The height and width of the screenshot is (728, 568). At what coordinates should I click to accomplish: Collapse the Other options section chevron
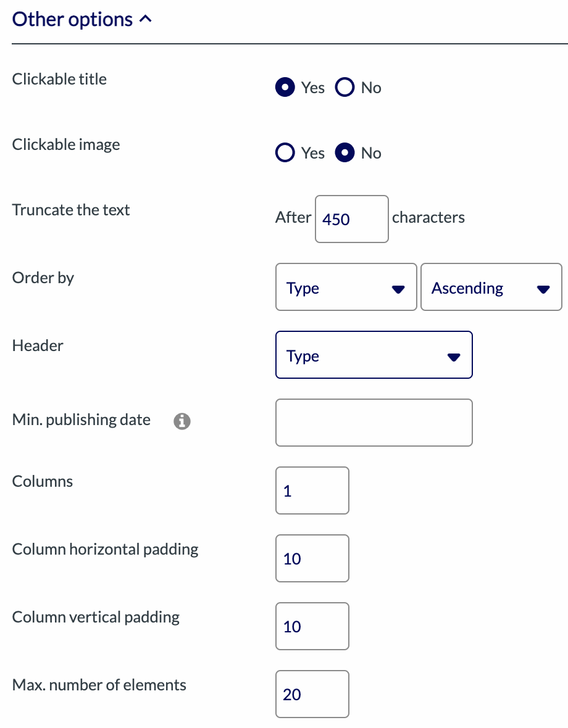coord(146,20)
